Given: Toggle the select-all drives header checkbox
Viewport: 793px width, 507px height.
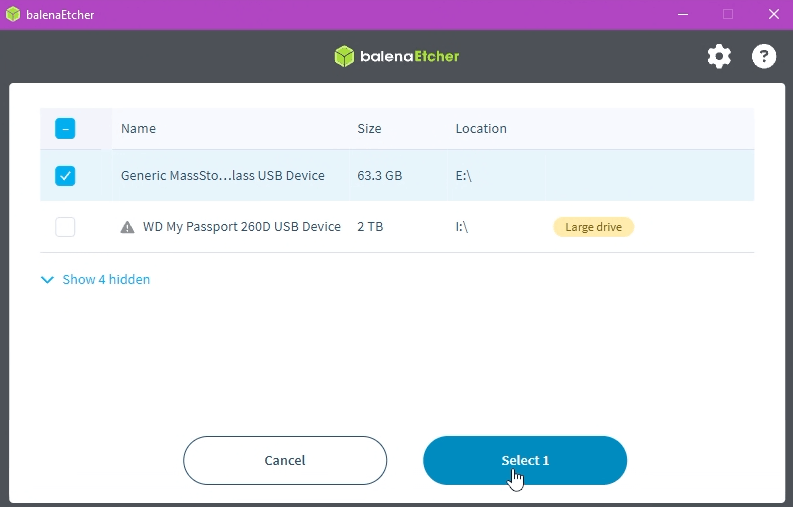Looking at the screenshot, I should [x=65, y=128].
